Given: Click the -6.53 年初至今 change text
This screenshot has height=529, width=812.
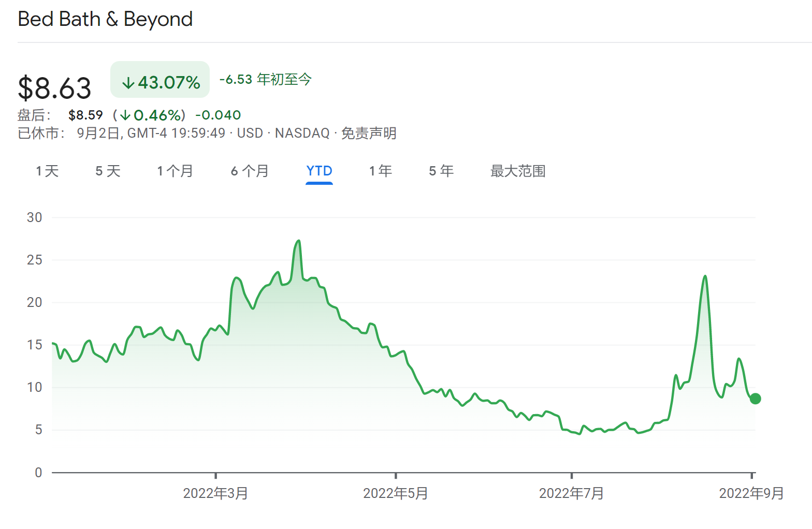Looking at the screenshot, I should click(x=265, y=79).
